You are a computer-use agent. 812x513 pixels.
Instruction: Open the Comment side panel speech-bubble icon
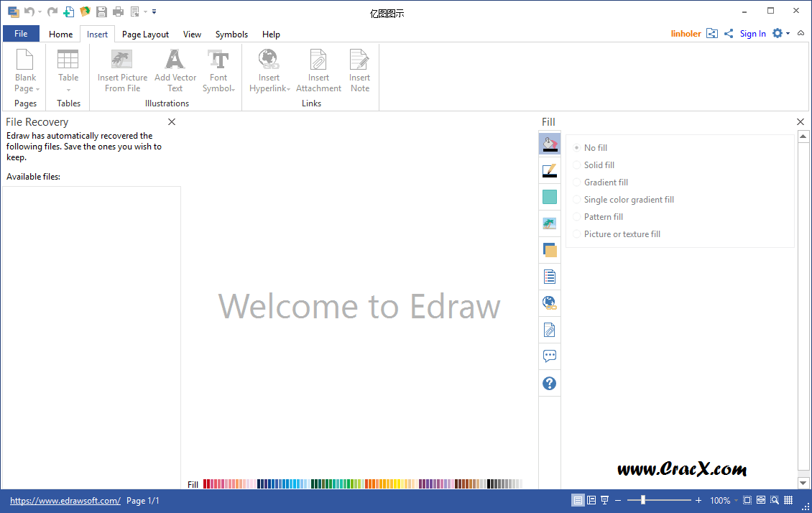[550, 356]
